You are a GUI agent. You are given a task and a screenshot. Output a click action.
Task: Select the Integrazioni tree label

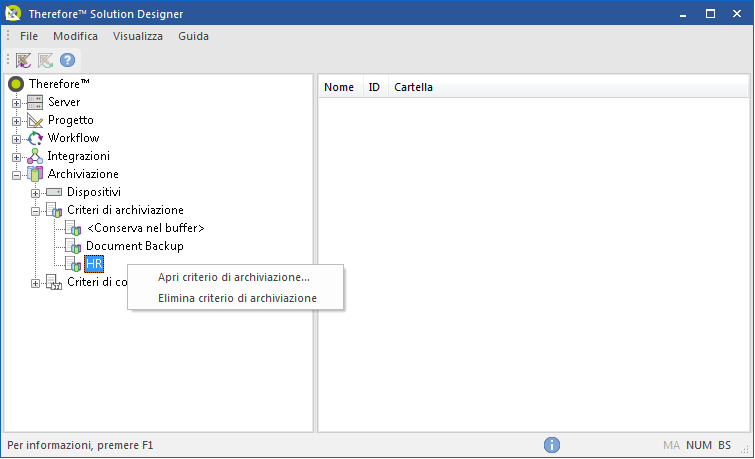click(x=78, y=156)
